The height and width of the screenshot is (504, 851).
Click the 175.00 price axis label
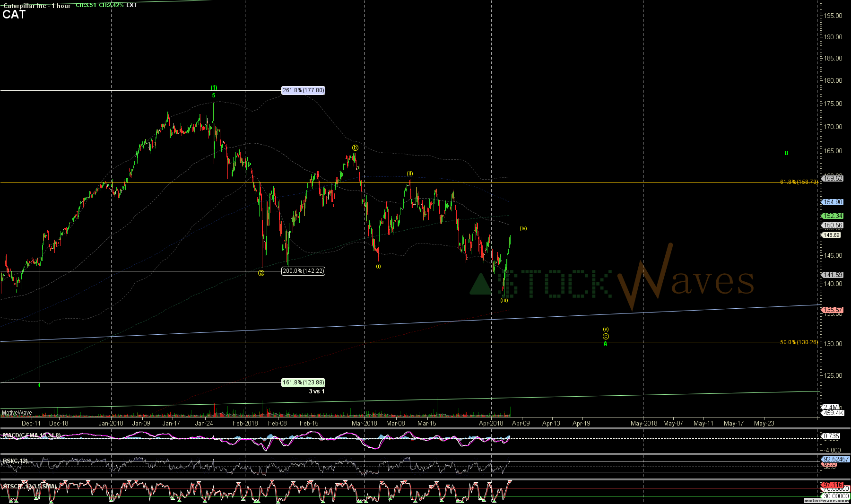(833, 104)
